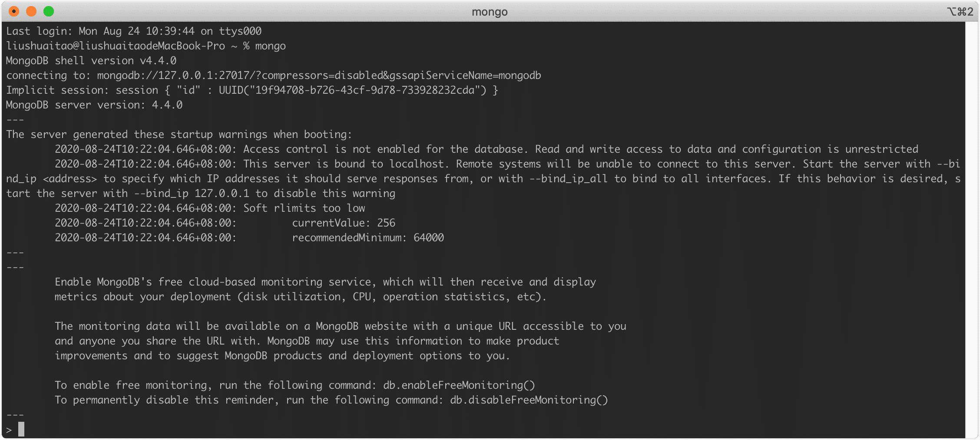
Task: Click the ⌥⌘2 shortcut indicator in title bar
Action: [960, 12]
